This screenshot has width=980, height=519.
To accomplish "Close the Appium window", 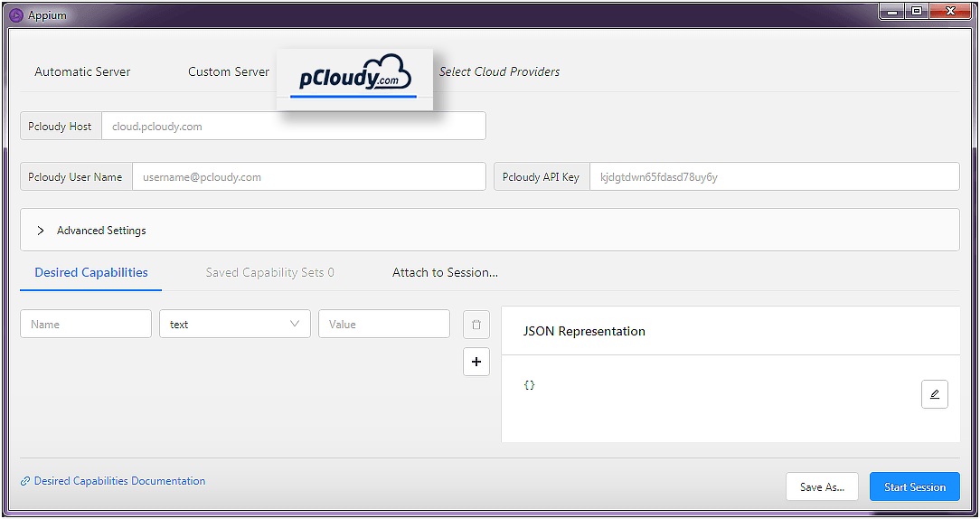I will tap(951, 11).
